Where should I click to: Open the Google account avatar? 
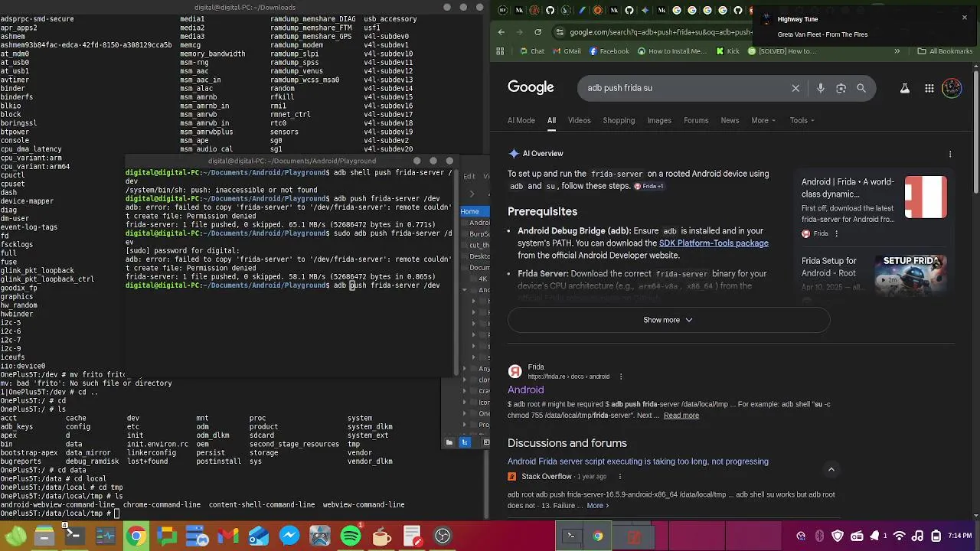[x=952, y=88]
